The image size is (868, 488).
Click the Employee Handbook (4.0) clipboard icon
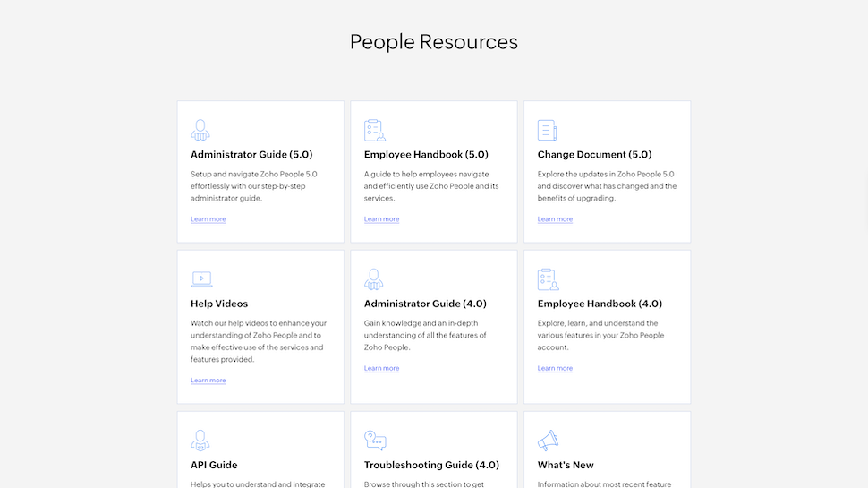click(548, 279)
